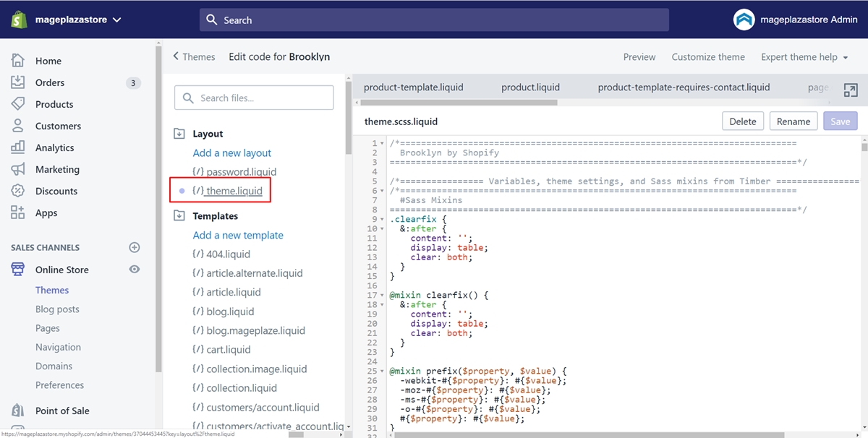
Task: Collapse the Templates folder
Action: [x=179, y=216]
